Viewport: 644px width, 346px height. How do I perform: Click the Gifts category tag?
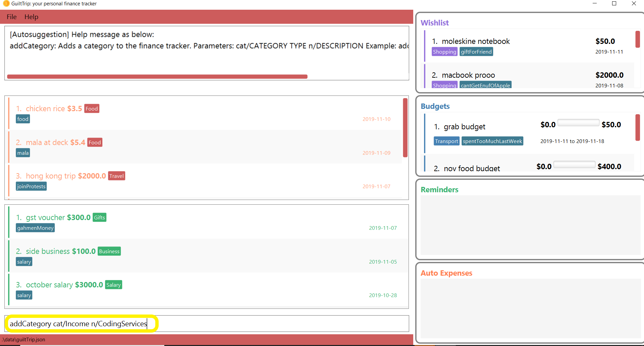point(99,217)
